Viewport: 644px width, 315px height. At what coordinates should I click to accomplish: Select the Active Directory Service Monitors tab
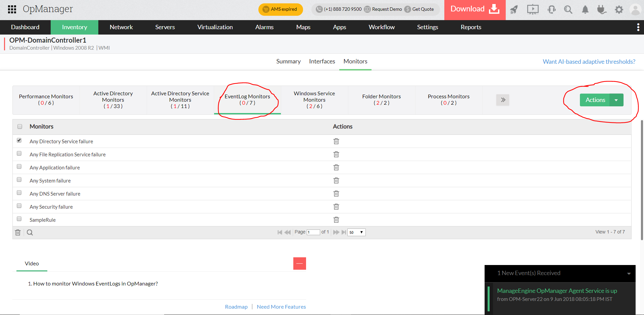[x=180, y=100]
